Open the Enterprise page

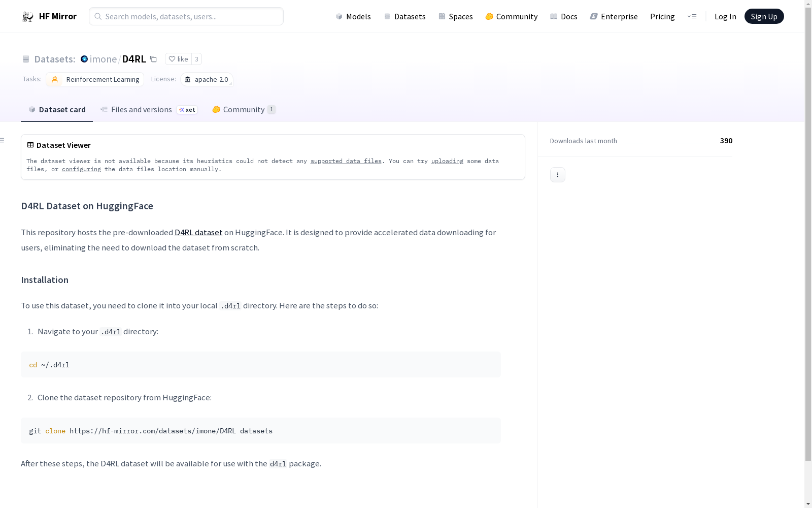(614, 16)
